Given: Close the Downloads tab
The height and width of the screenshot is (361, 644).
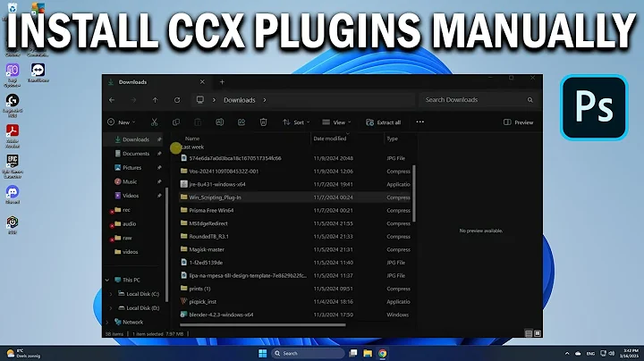Looking at the screenshot, I should coord(202,82).
